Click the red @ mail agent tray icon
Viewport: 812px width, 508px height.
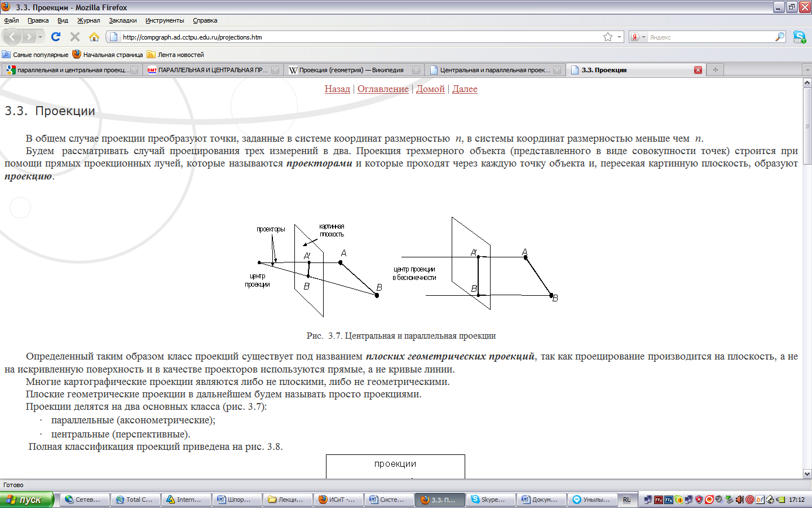click(x=750, y=500)
